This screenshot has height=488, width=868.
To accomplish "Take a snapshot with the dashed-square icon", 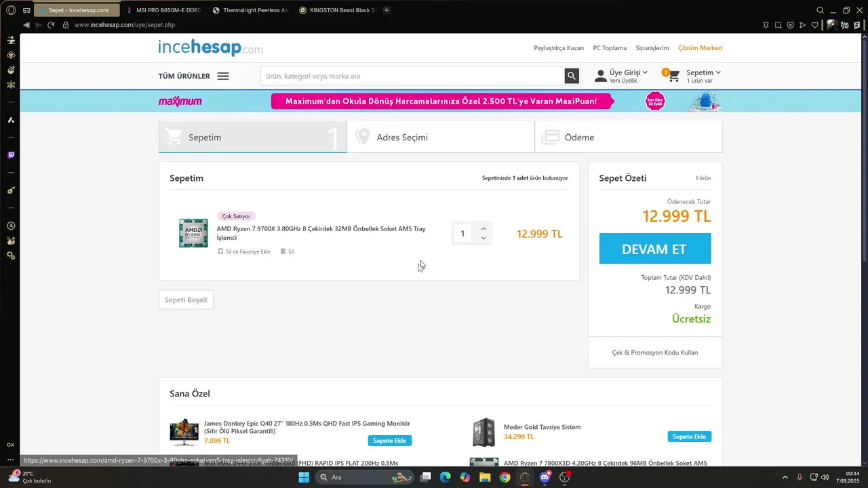I will pyautogui.click(x=778, y=25).
